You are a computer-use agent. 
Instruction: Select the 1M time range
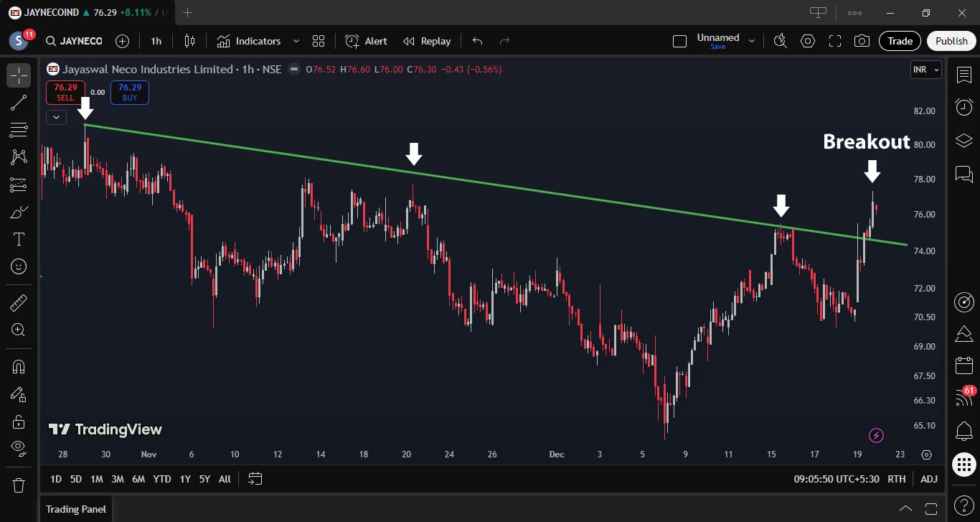(97, 479)
